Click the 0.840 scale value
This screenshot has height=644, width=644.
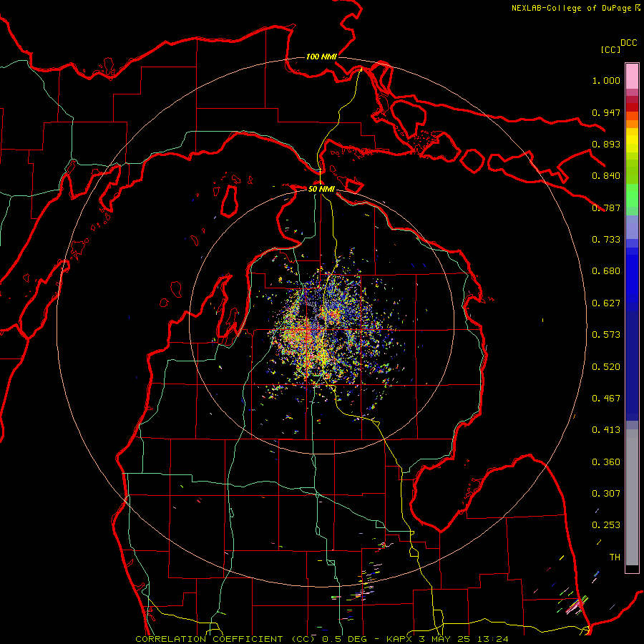[x=606, y=176]
